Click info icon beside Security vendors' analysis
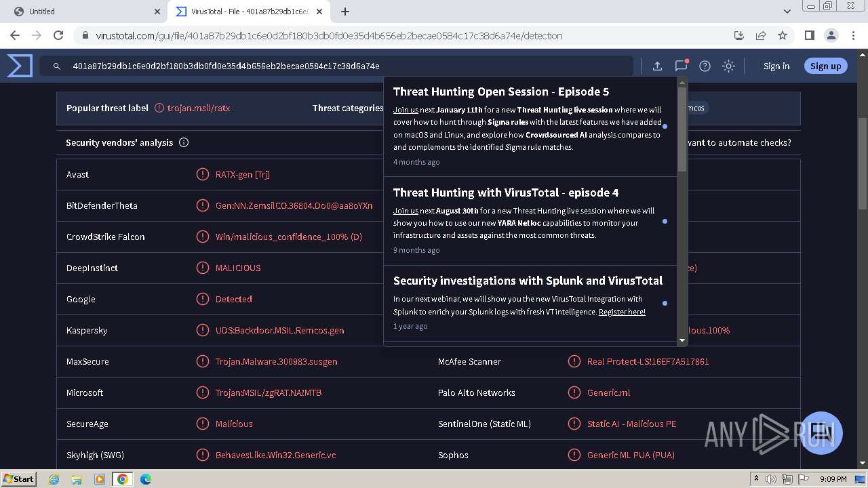 point(184,142)
